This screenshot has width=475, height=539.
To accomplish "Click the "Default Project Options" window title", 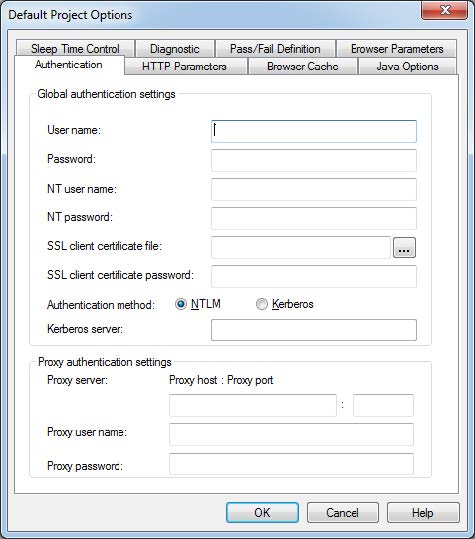I will coord(70,15).
